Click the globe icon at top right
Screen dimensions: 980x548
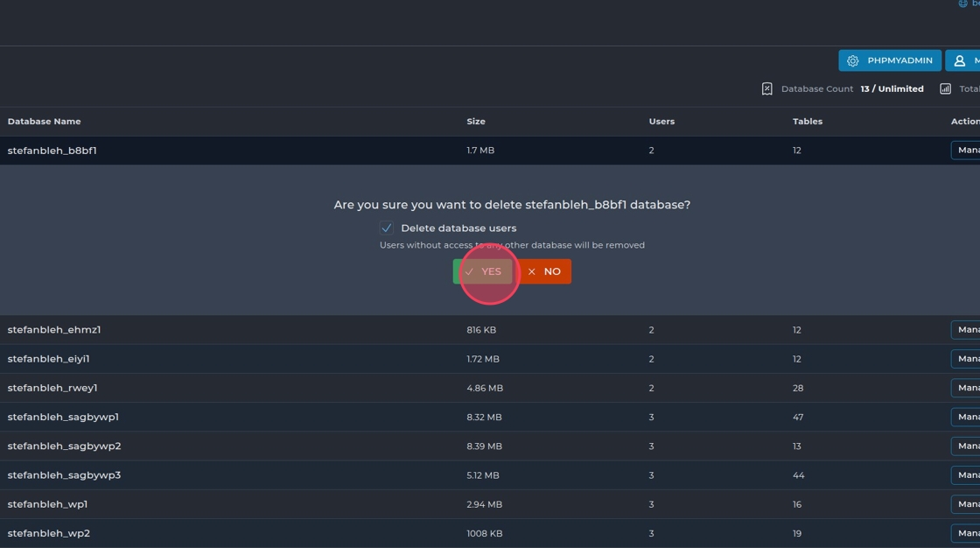tap(963, 4)
